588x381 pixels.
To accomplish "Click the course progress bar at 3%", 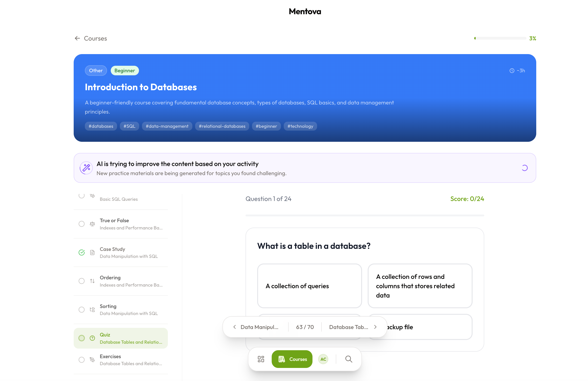I will [500, 38].
